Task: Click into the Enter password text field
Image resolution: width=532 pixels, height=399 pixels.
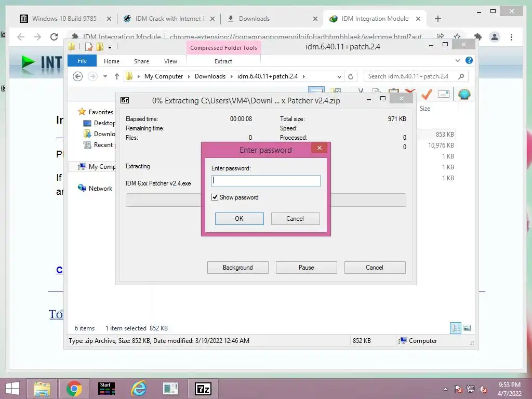Action: click(265, 181)
